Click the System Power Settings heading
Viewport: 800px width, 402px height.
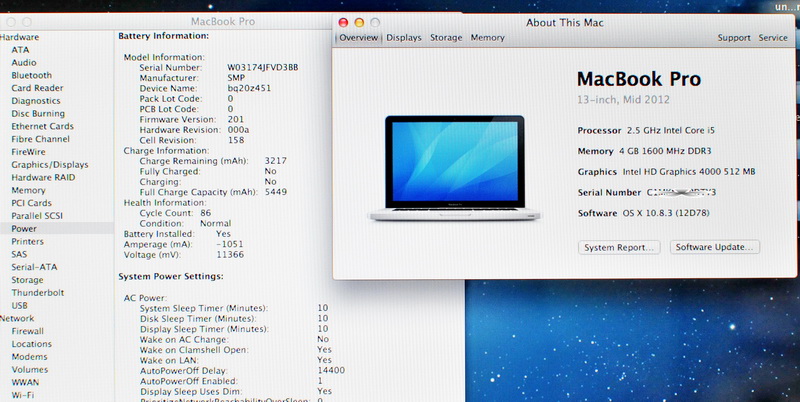point(171,276)
